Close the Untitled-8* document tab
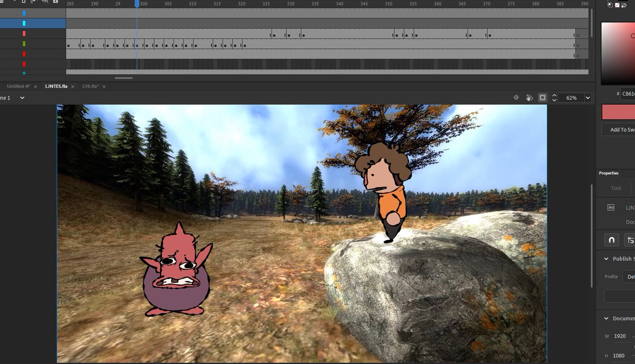 35,86
